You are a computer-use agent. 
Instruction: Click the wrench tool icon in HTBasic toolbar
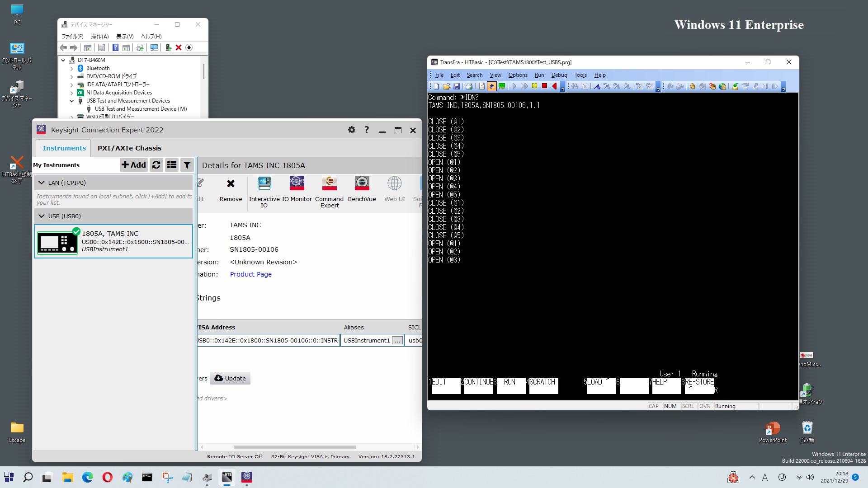click(670, 86)
